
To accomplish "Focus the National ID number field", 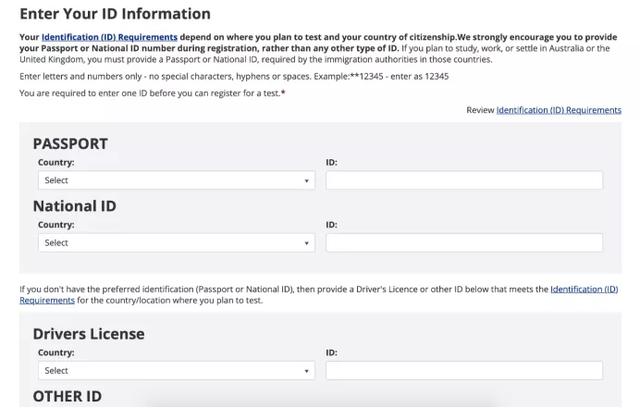I will 464,243.
